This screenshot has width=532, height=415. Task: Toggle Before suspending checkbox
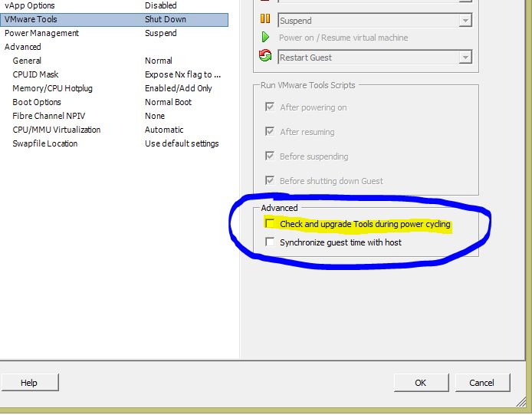270,156
